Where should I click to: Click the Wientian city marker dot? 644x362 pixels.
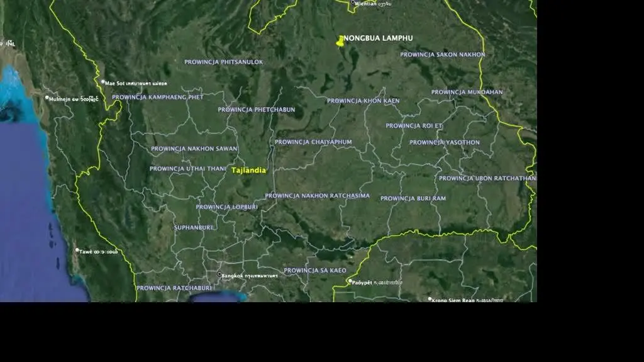[353, 3]
